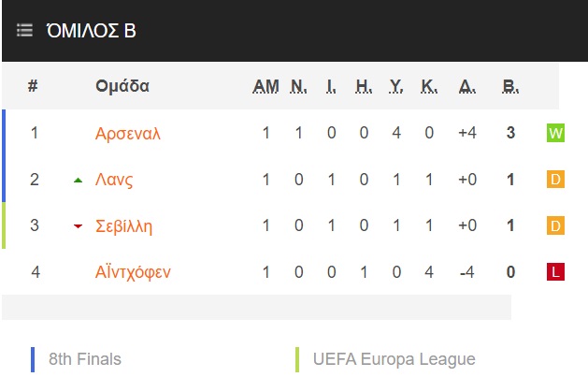Screen dimensions: 588x377
Task: Click the orange D badge in Λανς row
Action: [x=555, y=180]
